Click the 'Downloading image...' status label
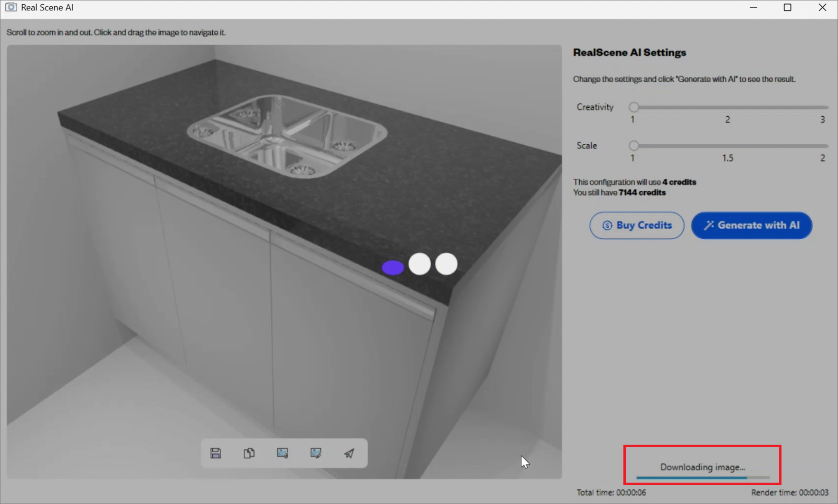The image size is (838, 504). pos(703,467)
